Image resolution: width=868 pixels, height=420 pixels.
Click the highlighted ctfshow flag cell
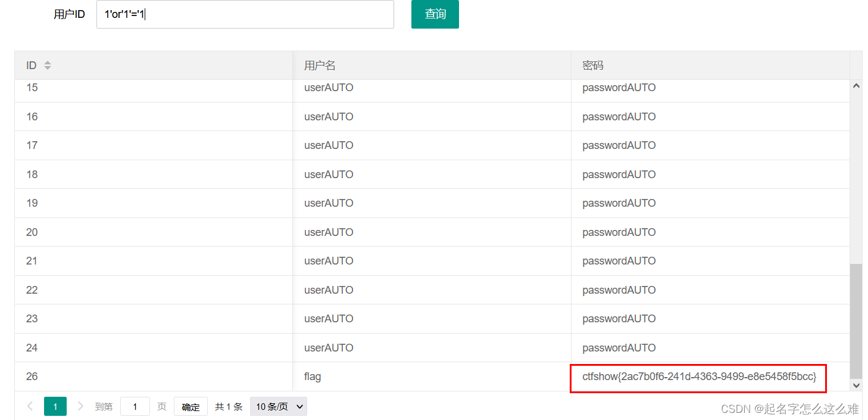pos(698,378)
